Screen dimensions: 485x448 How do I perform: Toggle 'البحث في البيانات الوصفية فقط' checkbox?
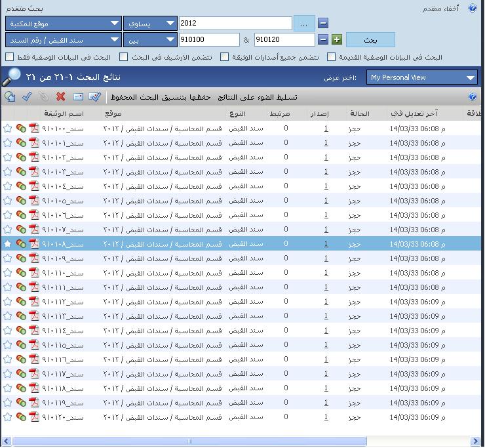click(9, 57)
